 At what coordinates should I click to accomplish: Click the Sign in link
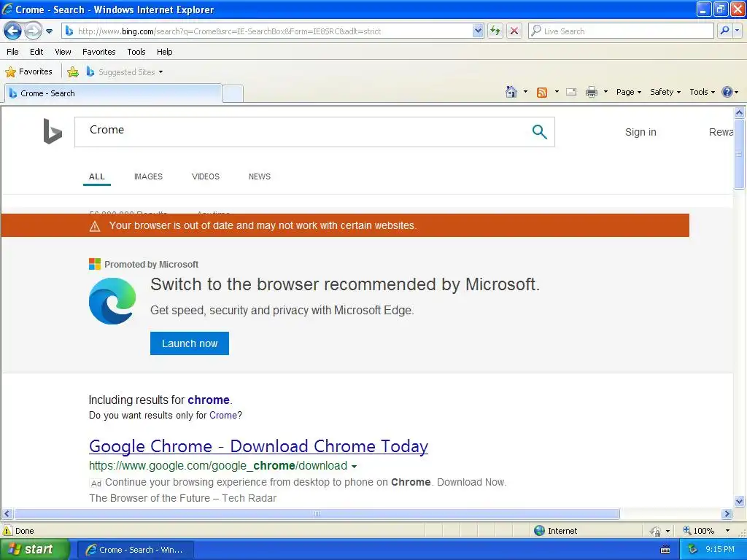[x=640, y=132]
